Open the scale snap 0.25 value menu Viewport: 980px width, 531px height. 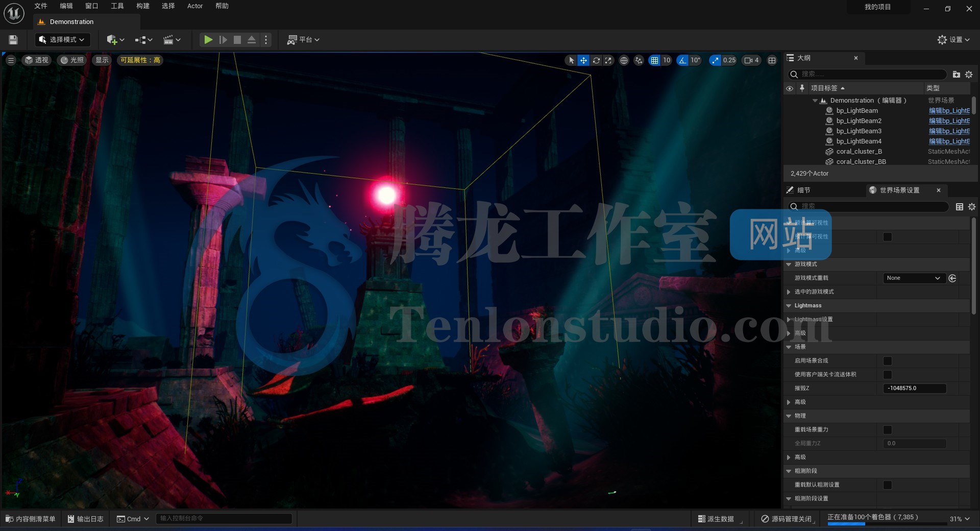pyautogui.click(x=729, y=60)
